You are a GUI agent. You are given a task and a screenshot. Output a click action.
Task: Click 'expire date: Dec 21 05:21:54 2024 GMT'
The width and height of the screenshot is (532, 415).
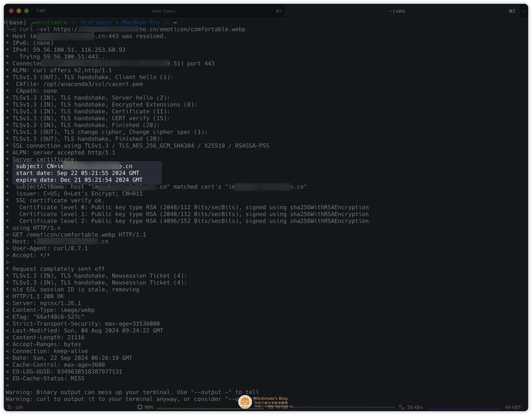click(79, 180)
